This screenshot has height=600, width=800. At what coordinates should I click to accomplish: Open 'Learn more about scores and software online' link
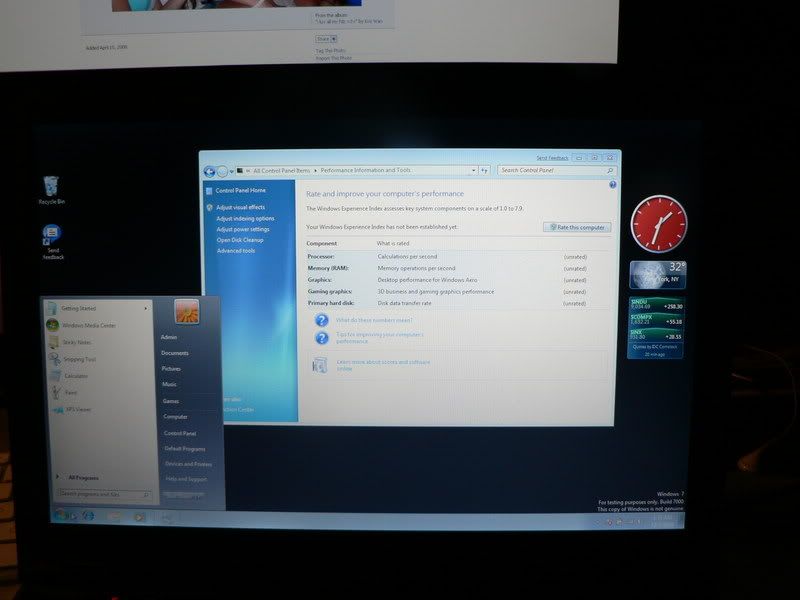pos(383,365)
